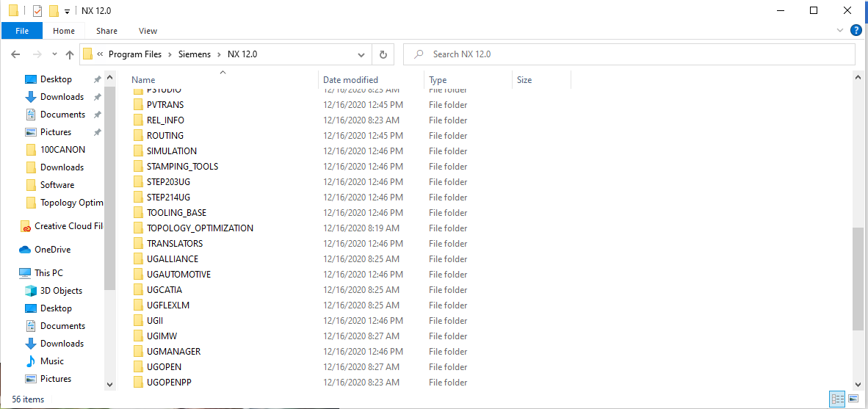This screenshot has height=409, width=868.
Task: Open the address bar history dropdown
Action: 361,55
